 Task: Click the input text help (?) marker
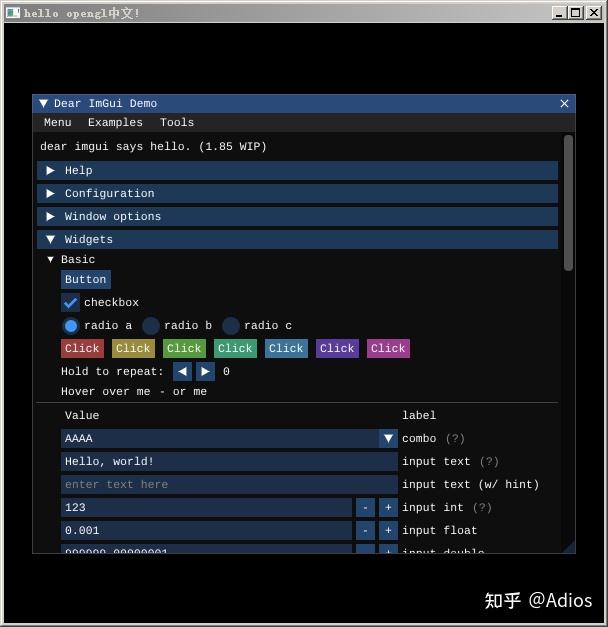489,461
